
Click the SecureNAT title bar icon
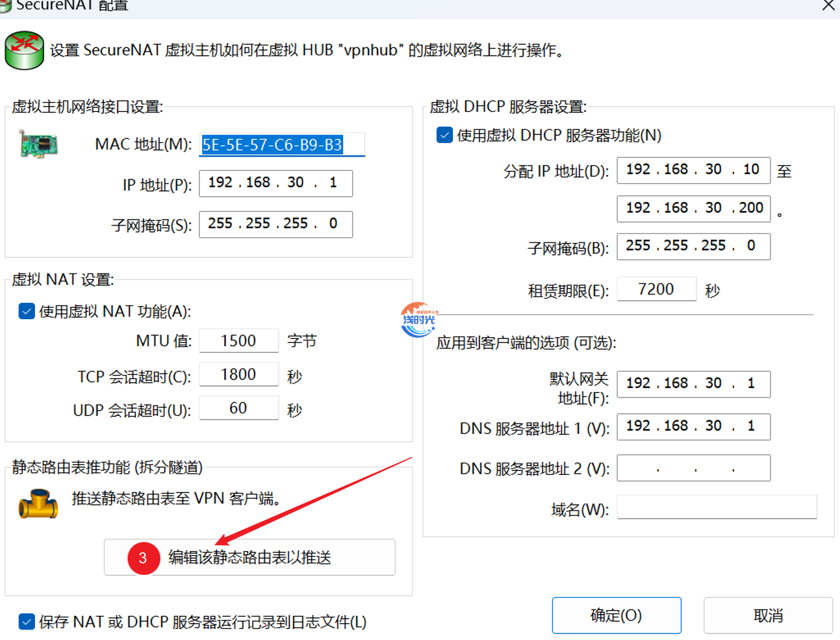[x=5, y=5]
